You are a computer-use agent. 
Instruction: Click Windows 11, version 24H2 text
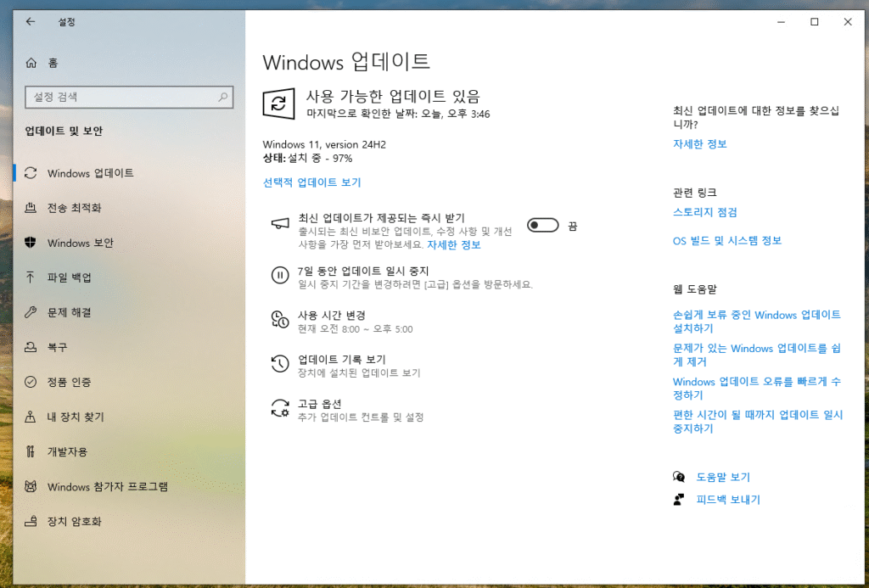[x=324, y=144]
